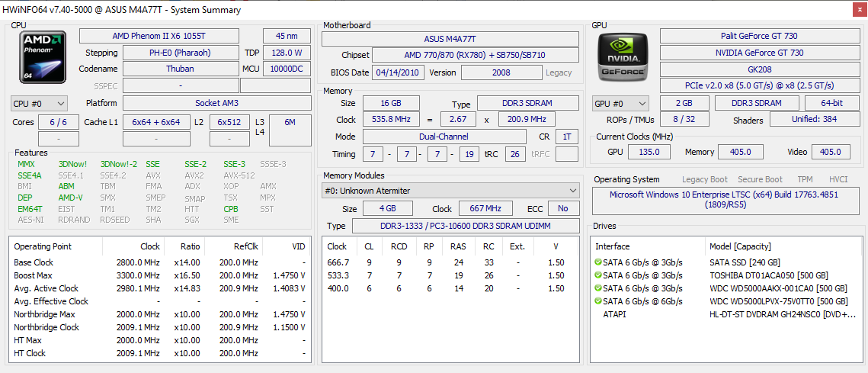Click the AMD Phenom II X6 1055T name field
The width and height of the screenshot is (868, 373).
coord(159,36)
